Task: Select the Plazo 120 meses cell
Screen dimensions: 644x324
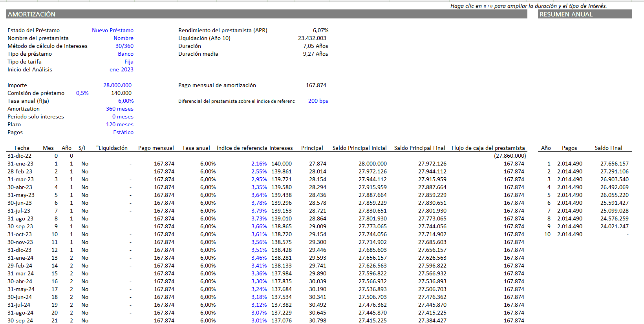Action: tap(119, 124)
